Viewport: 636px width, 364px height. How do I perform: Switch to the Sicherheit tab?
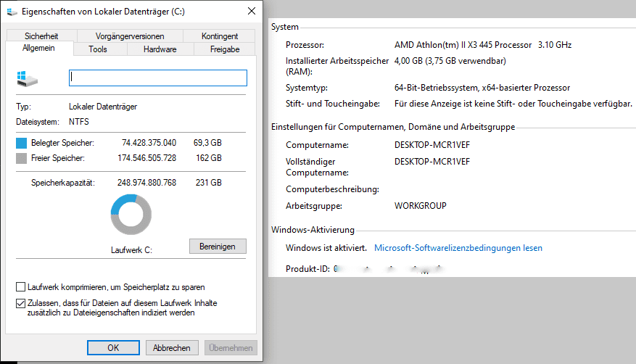[41, 36]
